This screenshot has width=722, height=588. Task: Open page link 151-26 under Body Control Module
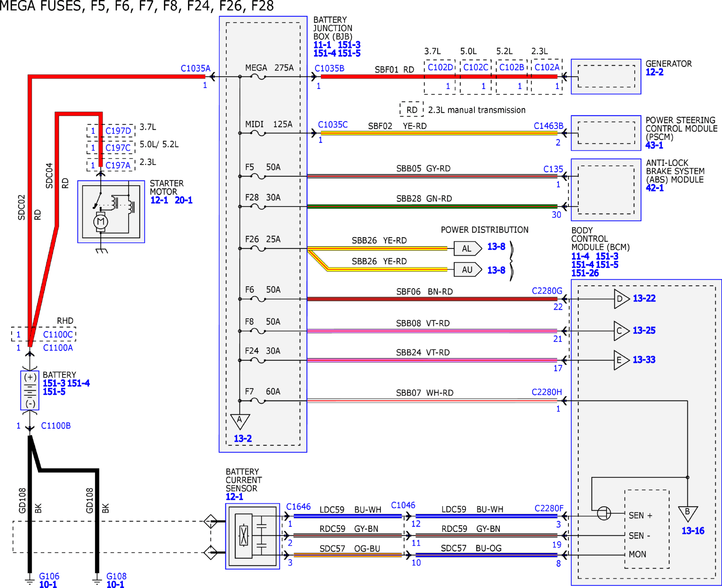click(585, 273)
